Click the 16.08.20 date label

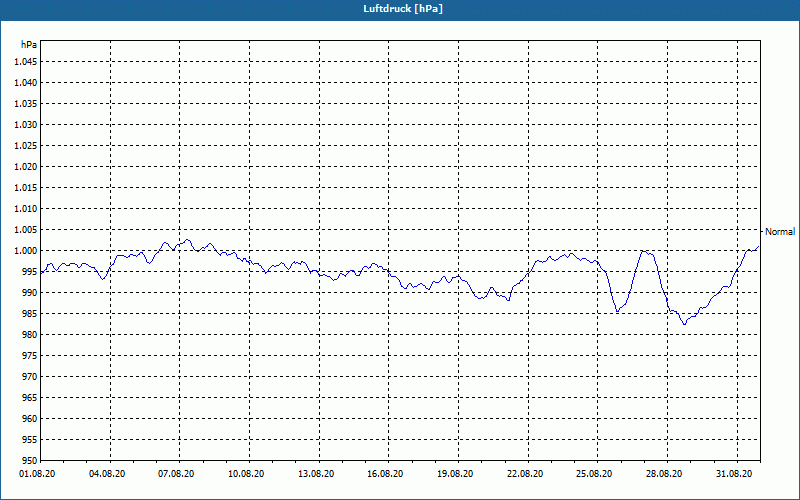pyautogui.click(x=385, y=474)
